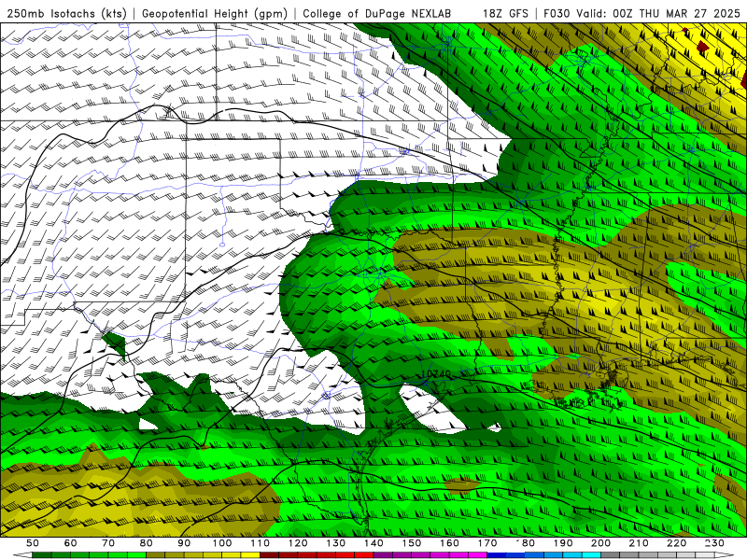Click the 50 knot legend label
747x560 pixels.
pos(33,543)
